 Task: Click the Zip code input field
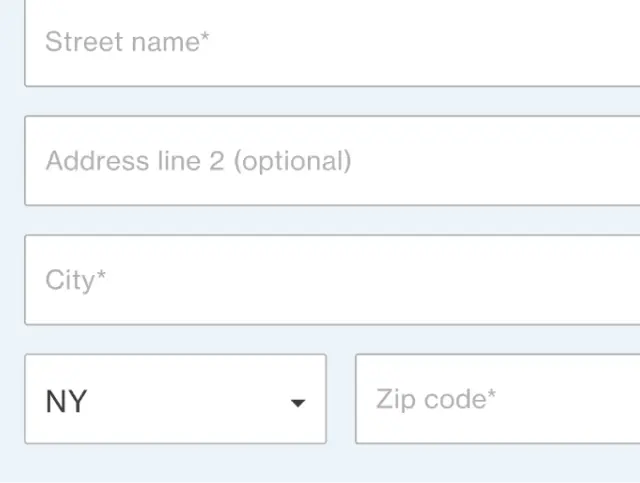tap(498, 399)
